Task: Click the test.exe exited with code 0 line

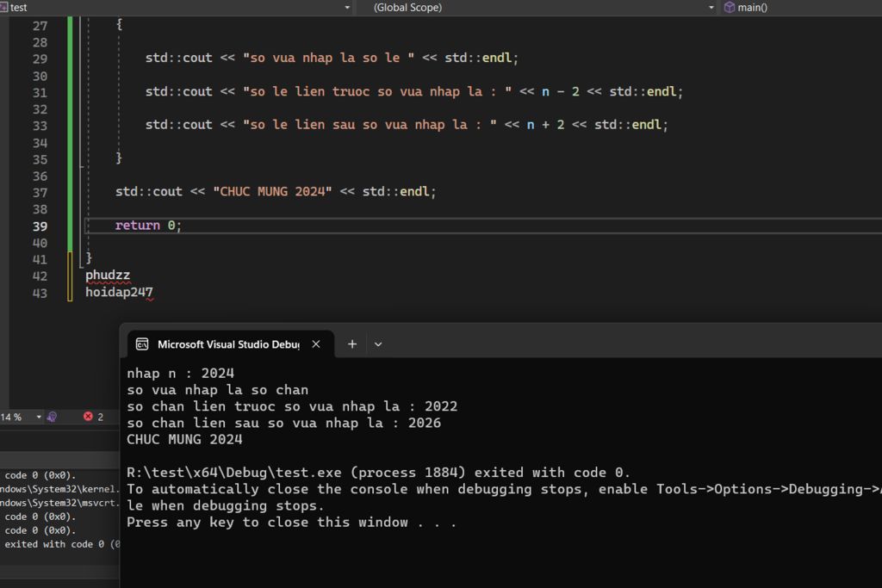Action: [x=378, y=473]
